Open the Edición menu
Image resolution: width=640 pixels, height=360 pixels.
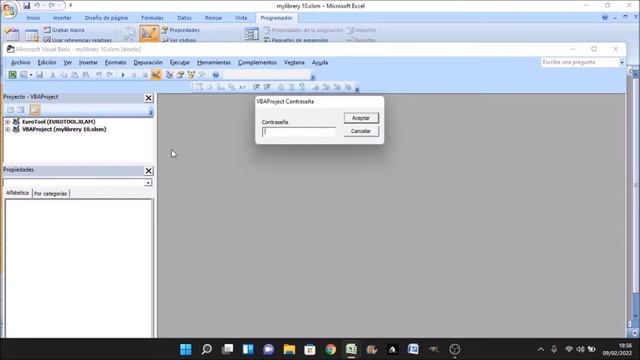(x=47, y=62)
